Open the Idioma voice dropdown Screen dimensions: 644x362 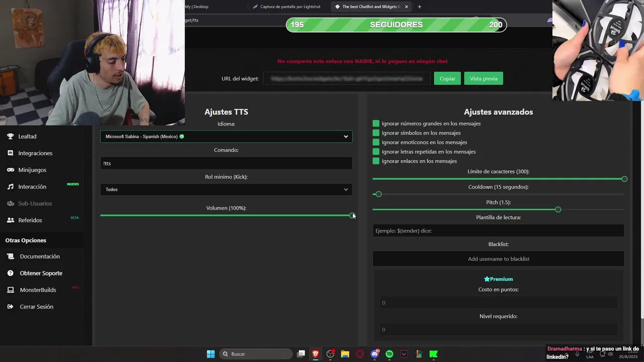pyautogui.click(x=226, y=136)
